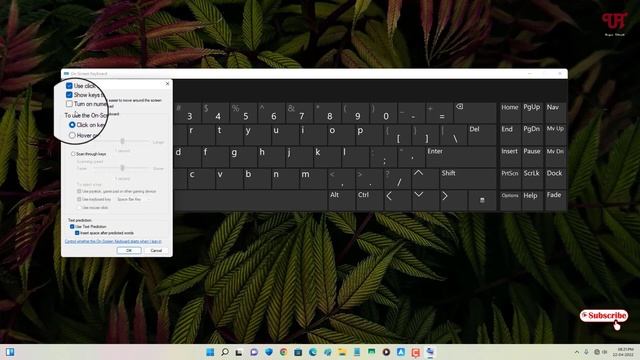Viewport: 640px width, 360px height.
Task: Open the Widgets panel icon
Action: pos(10,352)
